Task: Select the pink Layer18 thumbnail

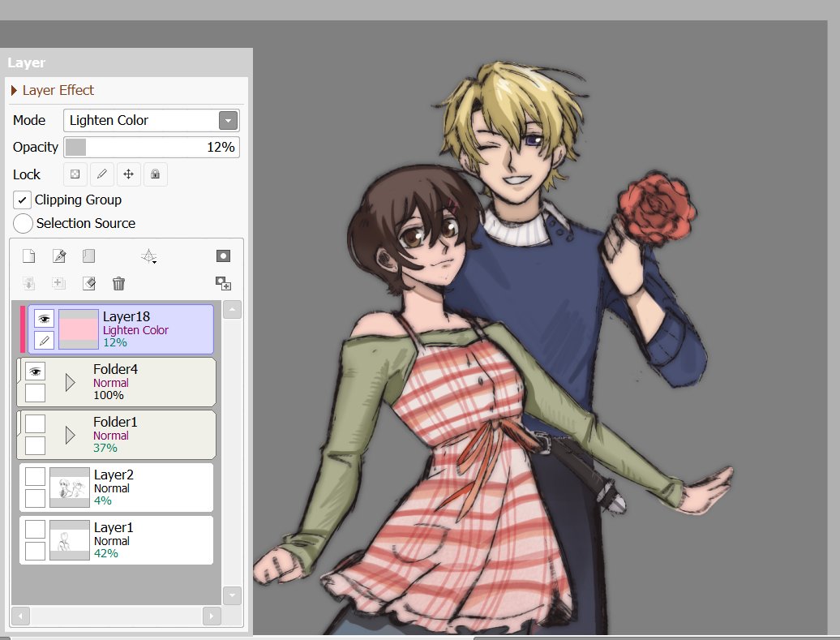Action: click(x=78, y=329)
